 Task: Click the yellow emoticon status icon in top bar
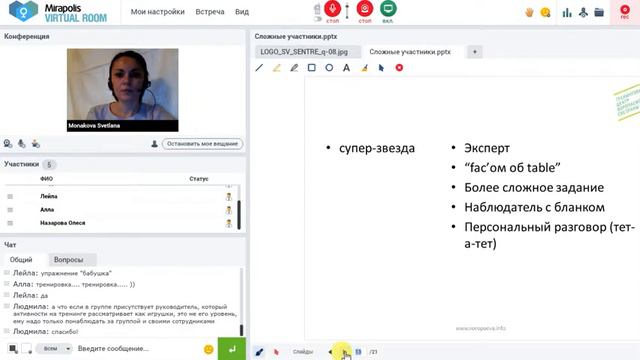coord(545,13)
